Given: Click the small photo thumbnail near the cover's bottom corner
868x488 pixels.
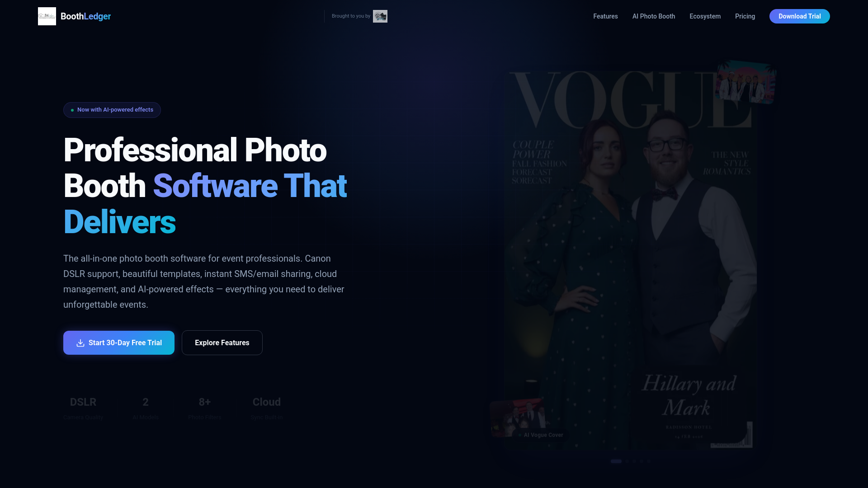Looking at the screenshot, I should coord(518,418).
